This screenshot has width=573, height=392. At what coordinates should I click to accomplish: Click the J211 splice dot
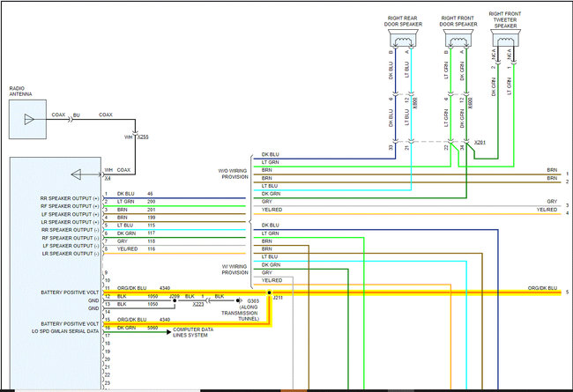[x=270, y=292]
